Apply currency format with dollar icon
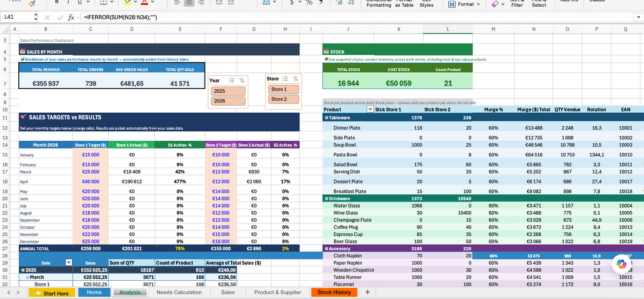The height and width of the screenshot is (299, 644). (x=292, y=2)
